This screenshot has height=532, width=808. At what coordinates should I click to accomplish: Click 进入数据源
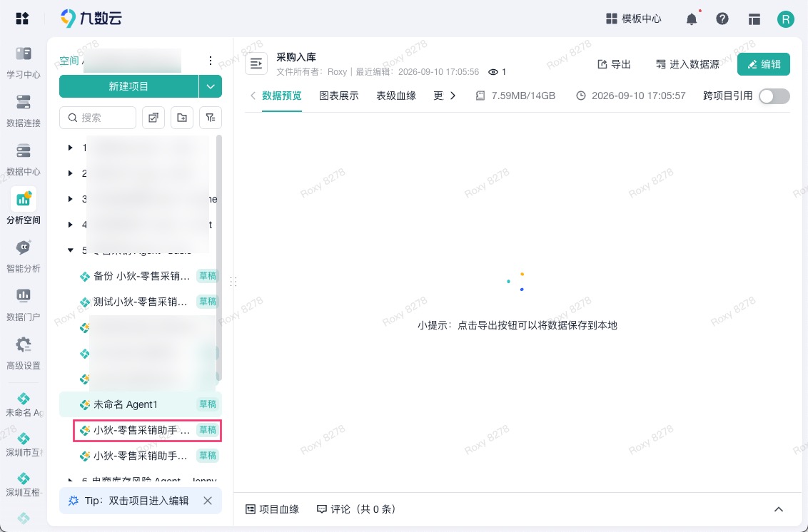pyautogui.click(x=687, y=64)
